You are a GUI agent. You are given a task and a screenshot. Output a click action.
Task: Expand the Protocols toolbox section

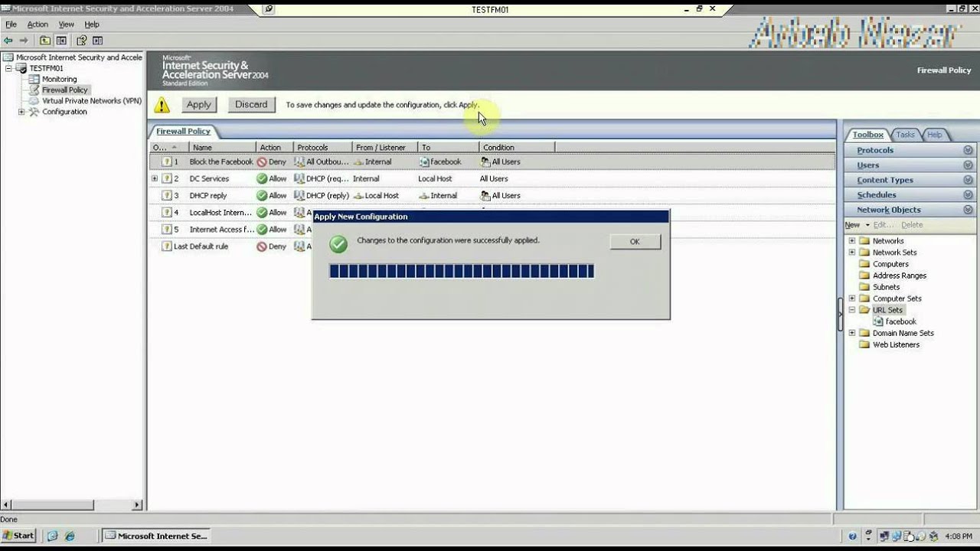tap(968, 151)
